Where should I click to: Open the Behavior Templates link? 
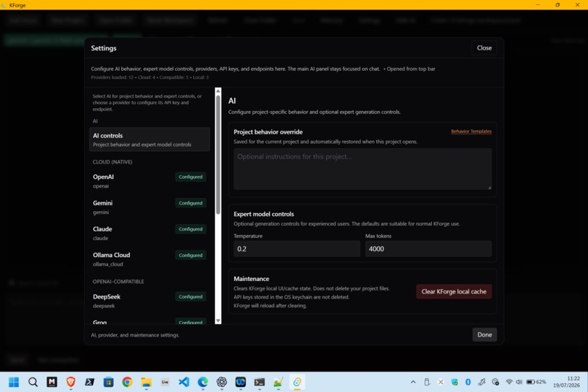coord(471,131)
